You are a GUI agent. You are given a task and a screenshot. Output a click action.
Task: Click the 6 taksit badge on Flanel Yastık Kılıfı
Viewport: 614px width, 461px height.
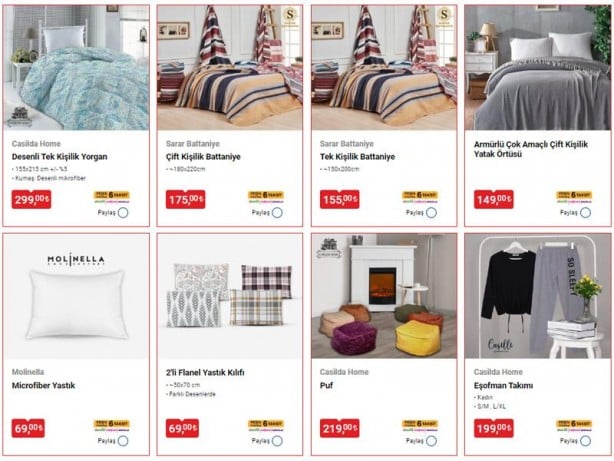(266, 425)
